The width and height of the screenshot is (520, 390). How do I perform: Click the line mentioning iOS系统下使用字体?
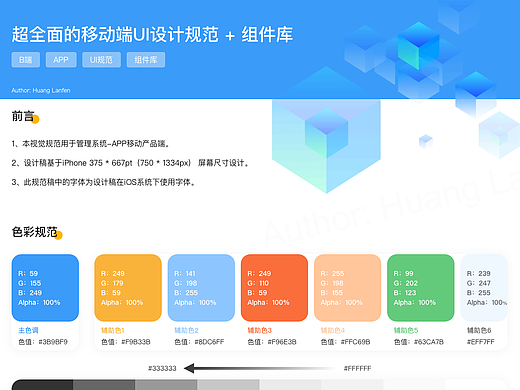click(104, 182)
